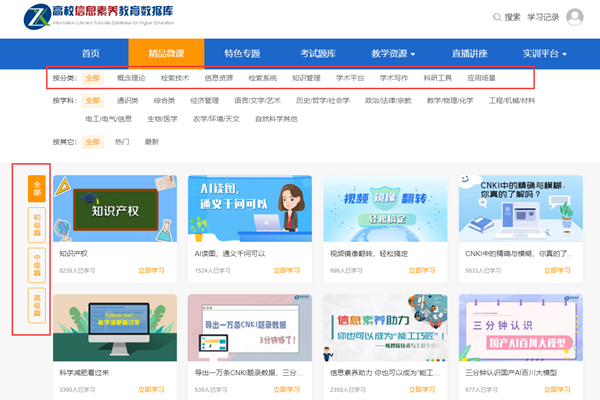Filter category by 应用场景
The width and height of the screenshot is (600, 400).
click(481, 78)
